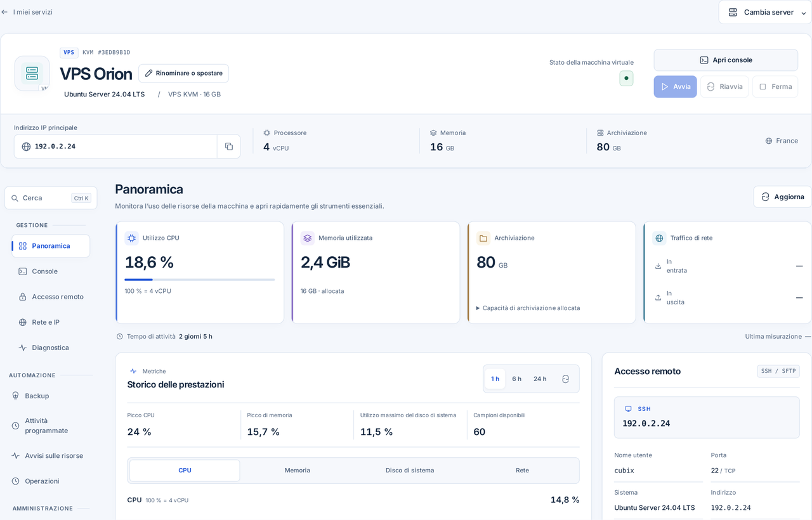Copy the main IP address 192.0.2.24
Viewport: 812px width, 520px height.
pos(229,146)
